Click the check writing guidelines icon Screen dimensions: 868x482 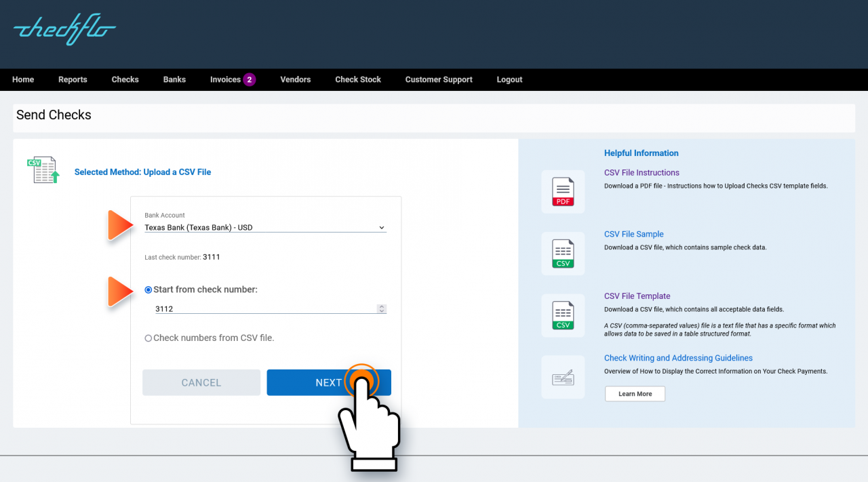pyautogui.click(x=563, y=377)
